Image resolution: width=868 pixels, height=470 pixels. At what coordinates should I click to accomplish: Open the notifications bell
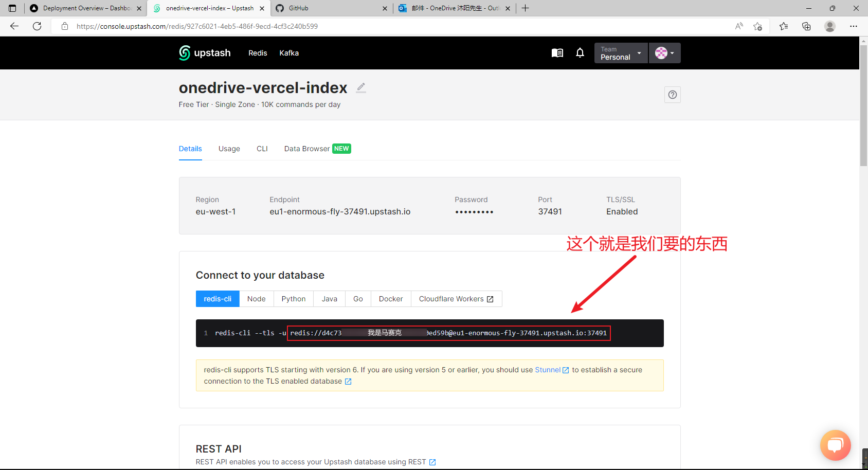[x=580, y=52]
